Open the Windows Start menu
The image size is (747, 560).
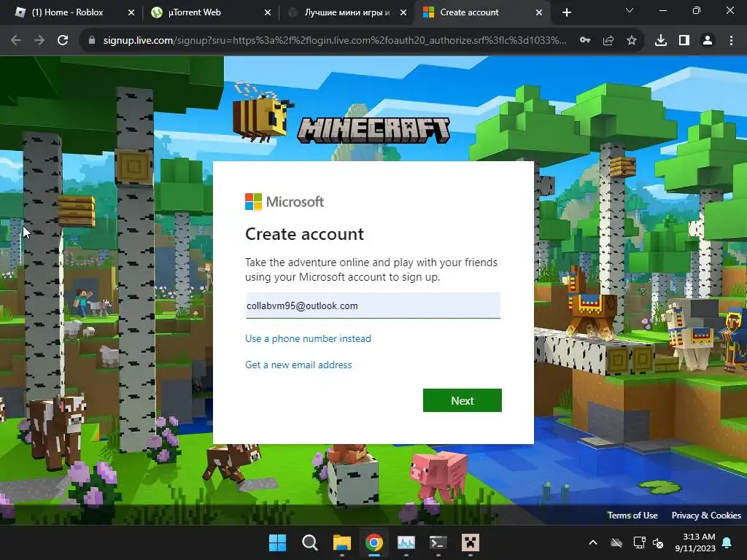277,542
